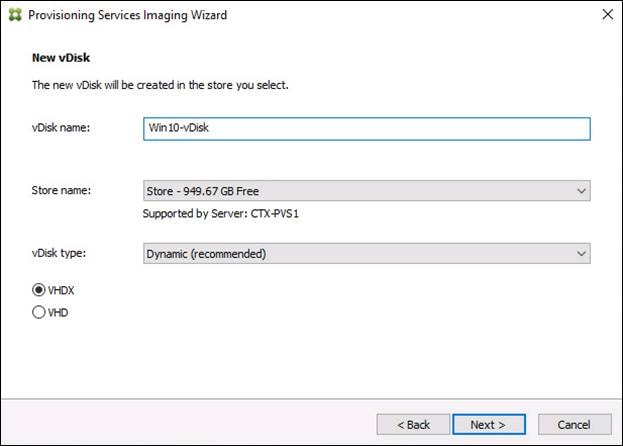The height and width of the screenshot is (446, 623).
Task: Click the Store name dropdown arrow
Action: [x=581, y=191]
